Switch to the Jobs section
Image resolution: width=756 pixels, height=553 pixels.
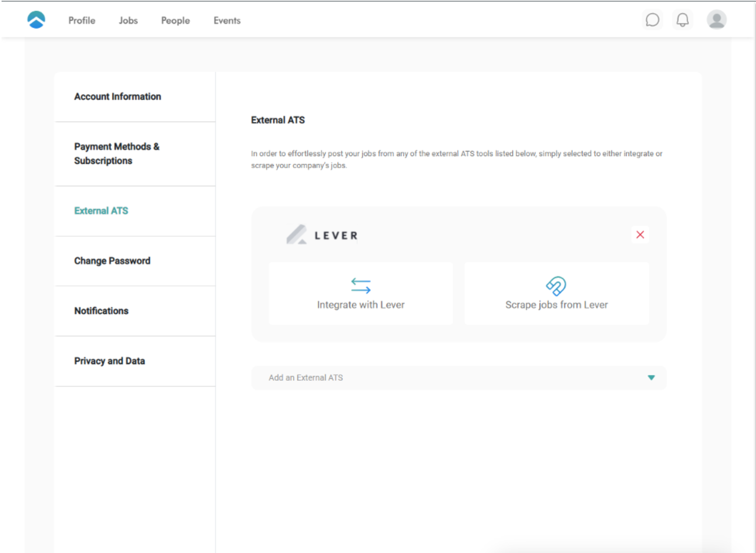(128, 20)
